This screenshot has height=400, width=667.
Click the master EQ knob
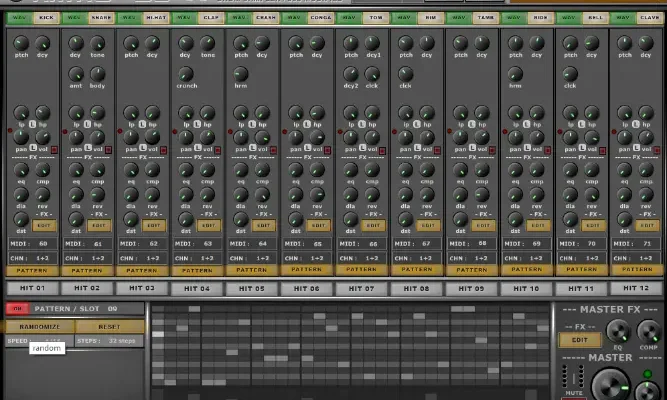(616, 333)
